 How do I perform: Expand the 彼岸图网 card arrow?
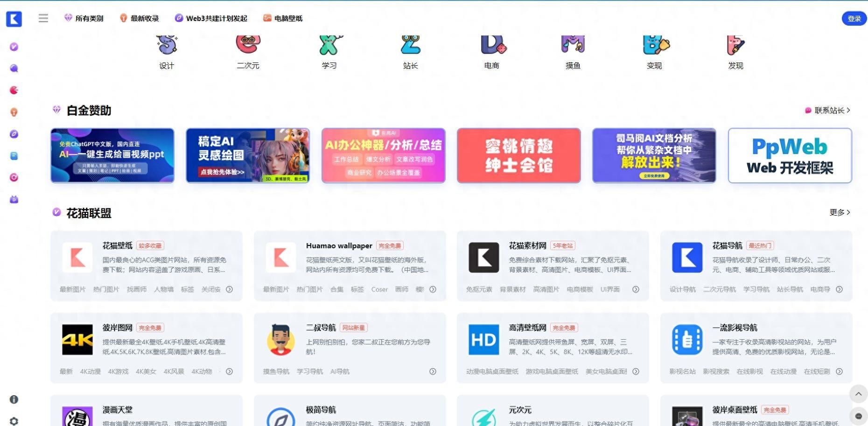230,371
